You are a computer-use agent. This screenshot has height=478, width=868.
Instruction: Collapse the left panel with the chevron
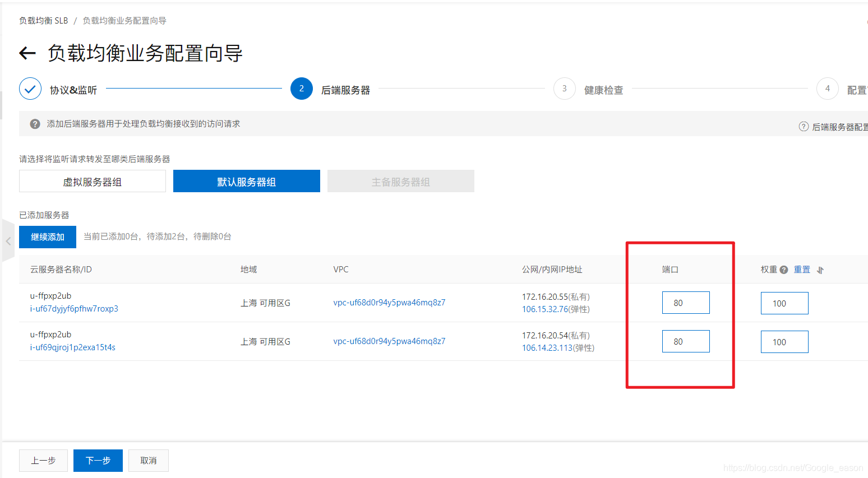click(x=8, y=240)
